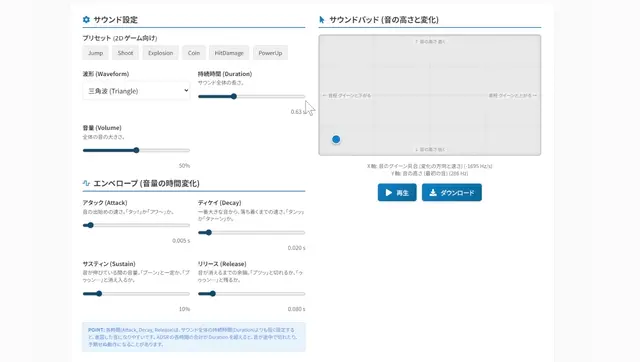640x362 pixels.
Task: Apply the Shoot preset
Action: (125, 53)
